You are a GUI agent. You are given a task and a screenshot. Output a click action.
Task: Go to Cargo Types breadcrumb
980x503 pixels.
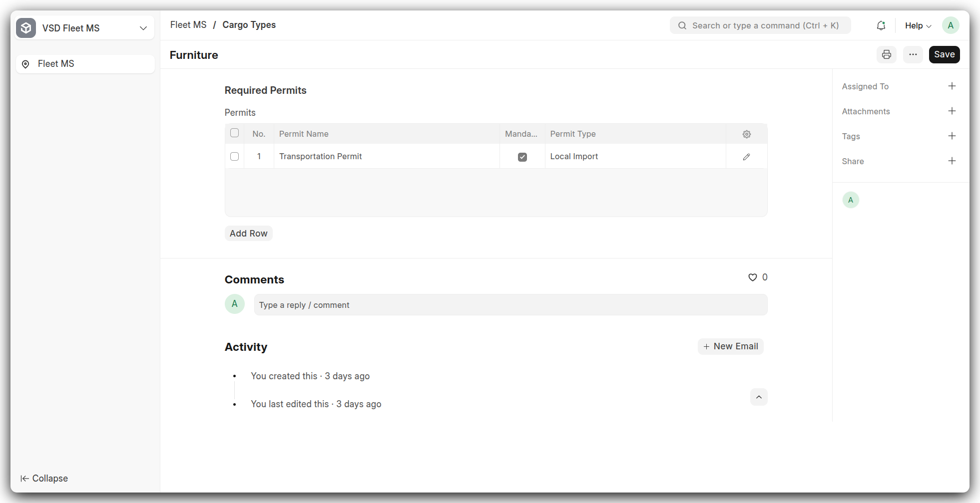[x=249, y=25]
